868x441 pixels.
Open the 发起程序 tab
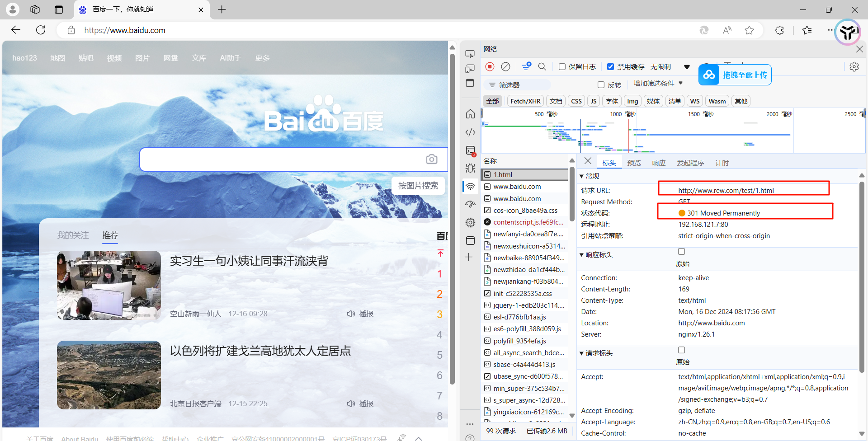[690, 163]
